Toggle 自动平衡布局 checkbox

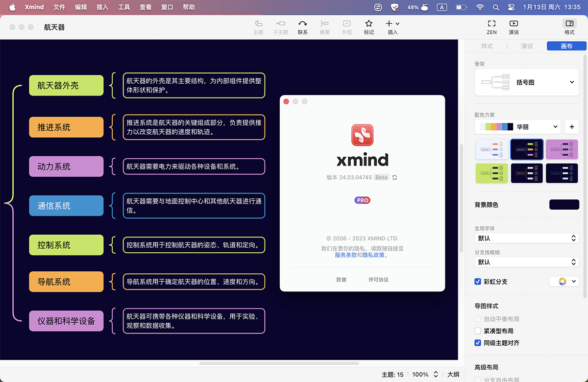tap(478, 319)
